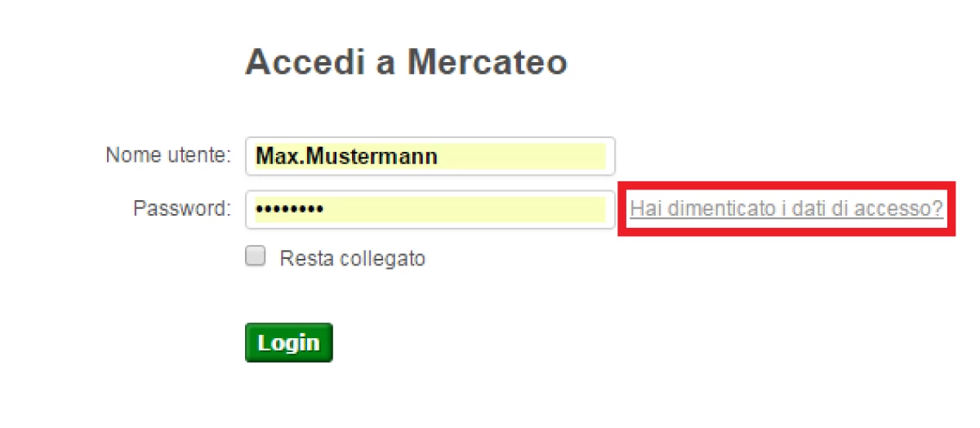The width and height of the screenshot is (980, 428).
Task: Click the Resta collegato label text
Action: (x=352, y=259)
